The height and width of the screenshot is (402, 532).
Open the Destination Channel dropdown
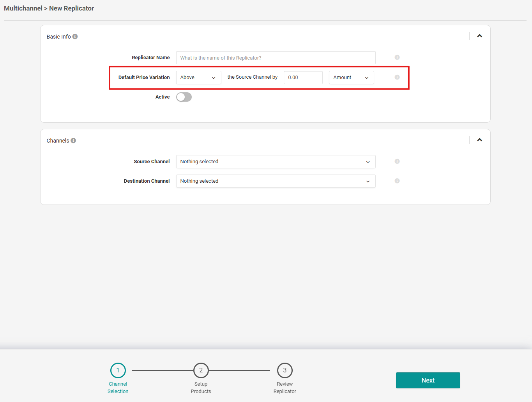click(x=276, y=181)
